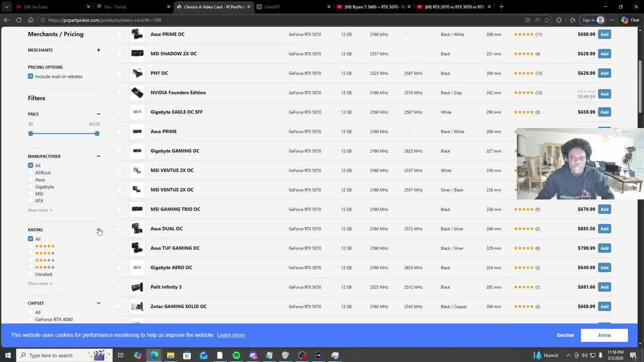Collapse the Manufacturer filter section

[99, 156]
